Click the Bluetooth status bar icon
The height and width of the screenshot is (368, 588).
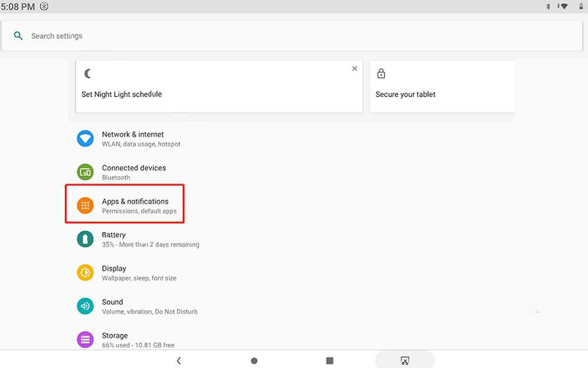tap(548, 6)
